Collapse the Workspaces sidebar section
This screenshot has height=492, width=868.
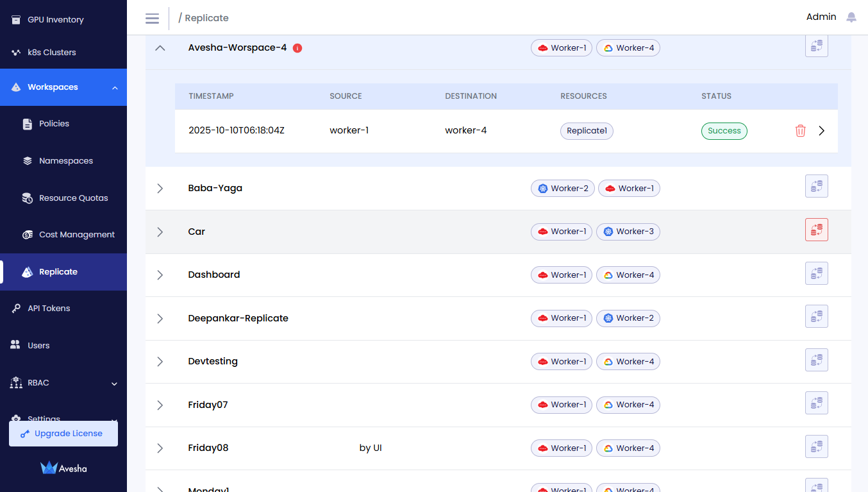point(115,88)
